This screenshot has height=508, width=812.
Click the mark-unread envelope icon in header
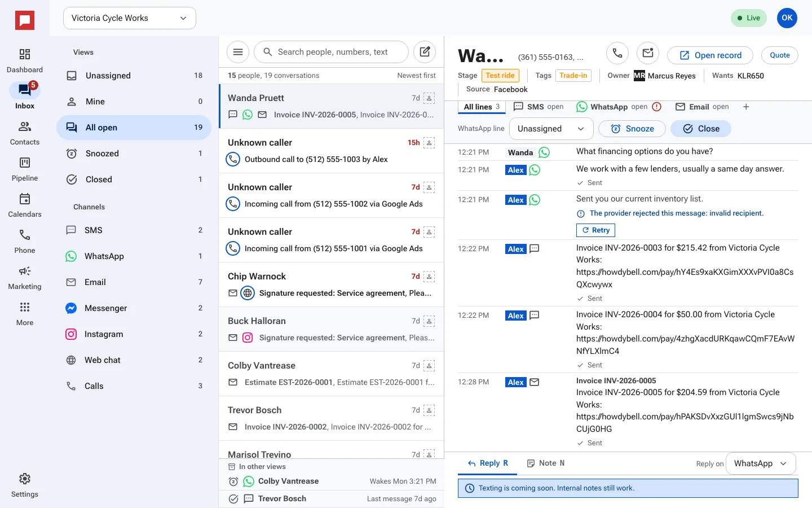click(648, 53)
